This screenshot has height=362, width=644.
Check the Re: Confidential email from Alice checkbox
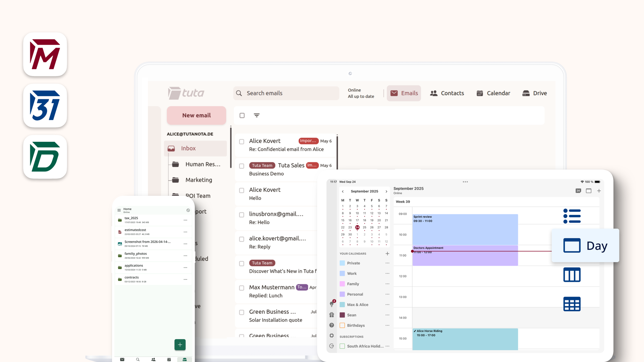click(241, 141)
